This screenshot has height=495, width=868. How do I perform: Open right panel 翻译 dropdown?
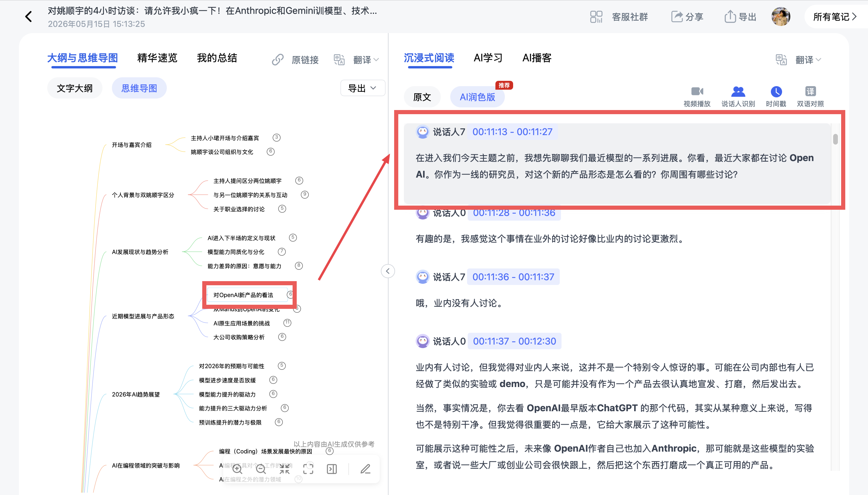[x=808, y=60]
